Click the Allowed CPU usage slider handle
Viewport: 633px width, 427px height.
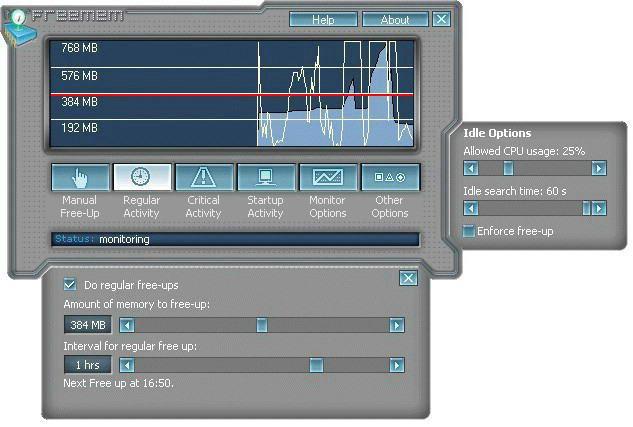coord(508,168)
